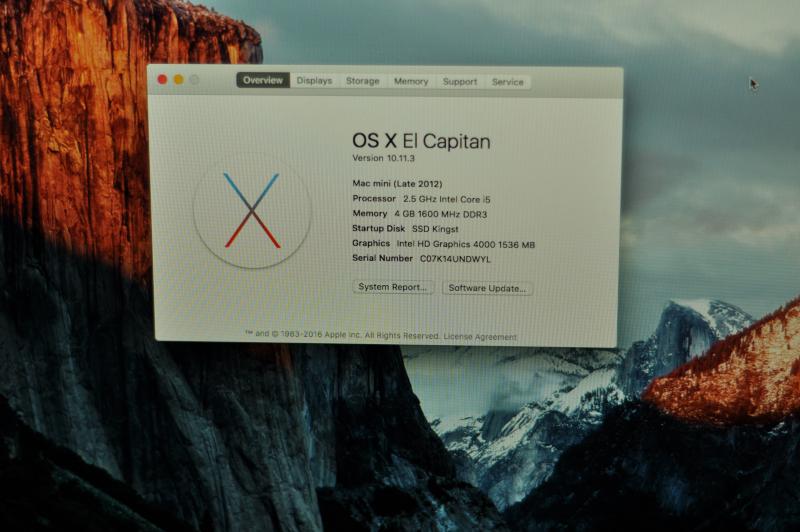Click the Mac mini (Late 2012) text
Image resolution: width=800 pixels, height=532 pixels.
397,184
